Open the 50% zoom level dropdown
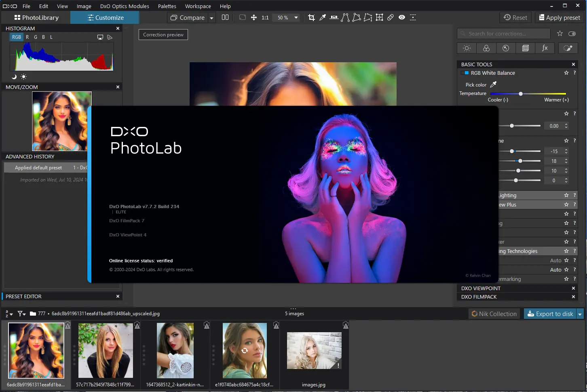 click(x=296, y=18)
